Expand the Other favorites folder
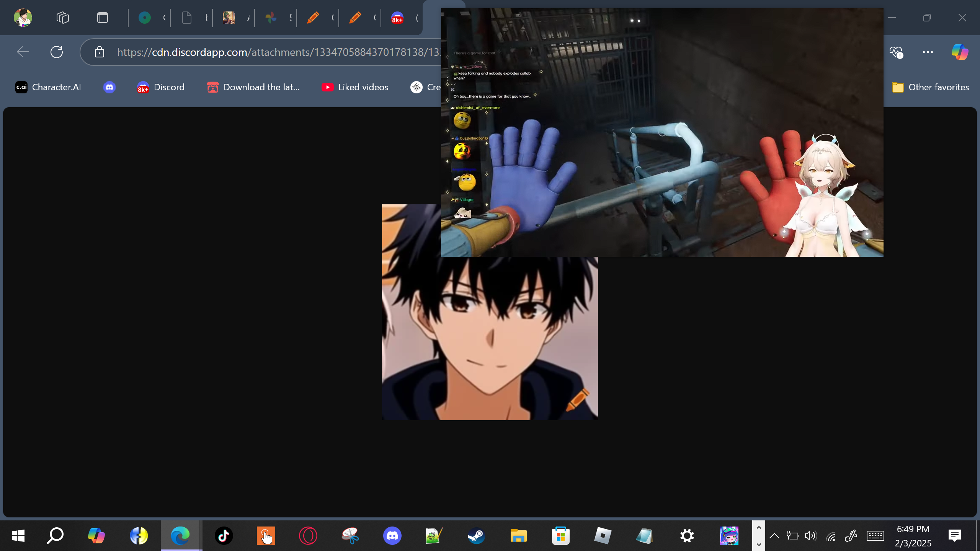980x551 pixels. (x=930, y=87)
